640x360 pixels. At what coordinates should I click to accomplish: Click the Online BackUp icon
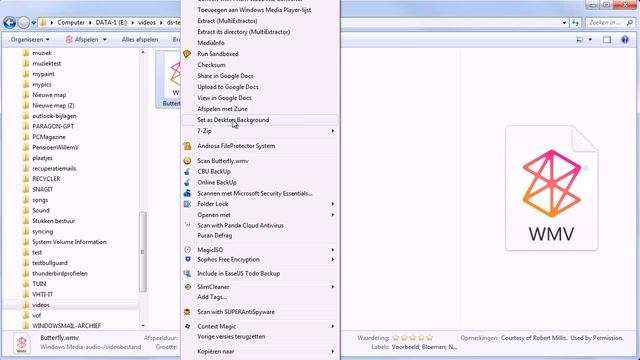pyautogui.click(x=187, y=182)
